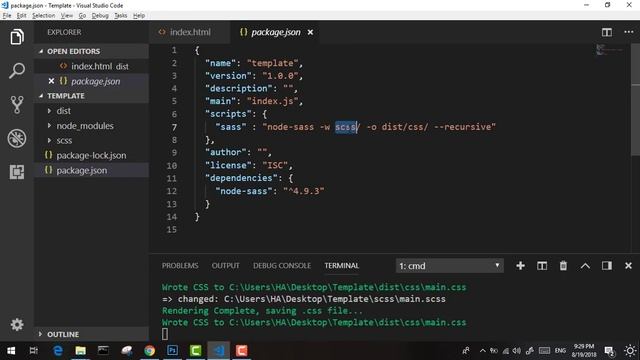Maximize the panel with the up chevron
The height and width of the screenshot is (360, 640).
click(x=585, y=266)
